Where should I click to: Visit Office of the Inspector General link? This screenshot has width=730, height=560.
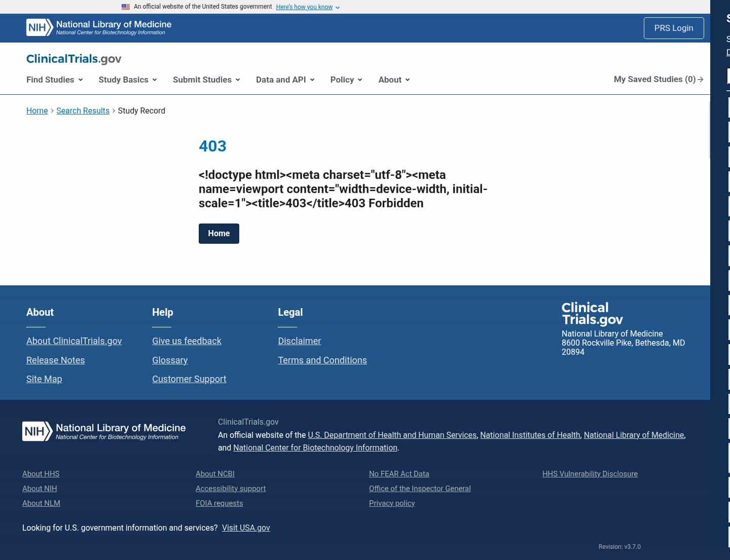tap(420, 489)
